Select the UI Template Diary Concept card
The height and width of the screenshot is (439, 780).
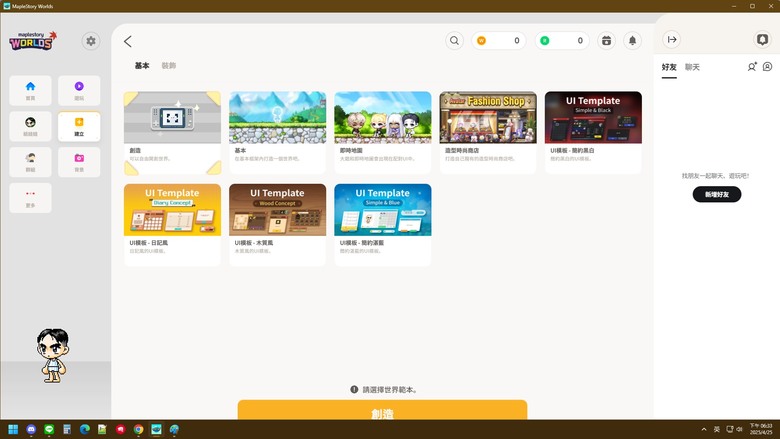(x=172, y=225)
